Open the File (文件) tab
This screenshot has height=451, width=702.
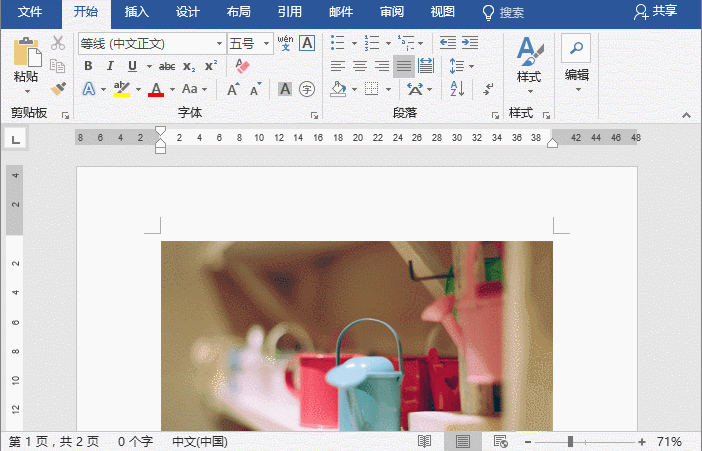click(30, 13)
